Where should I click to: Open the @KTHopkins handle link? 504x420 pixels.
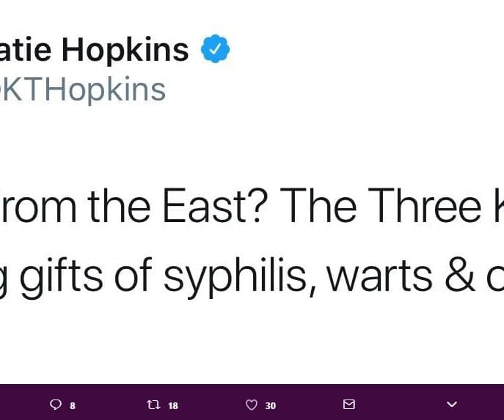pyautogui.click(x=83, y=90)
